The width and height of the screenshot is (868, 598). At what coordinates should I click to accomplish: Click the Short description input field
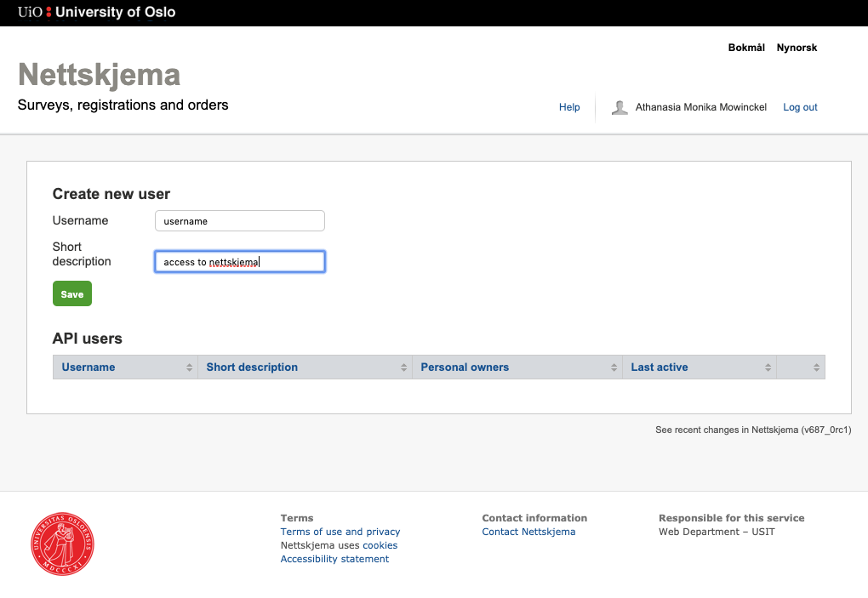coord(240,262)
